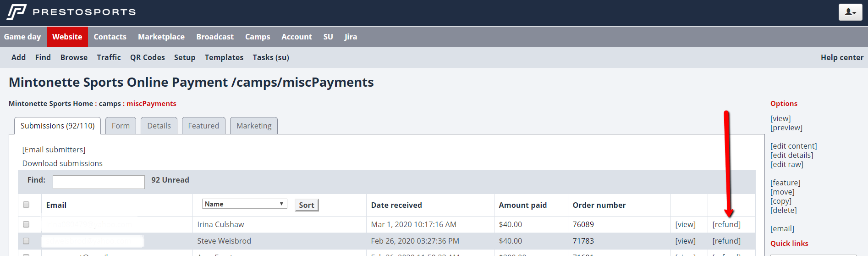Switch to the Marketing tab

pos(254,126)
